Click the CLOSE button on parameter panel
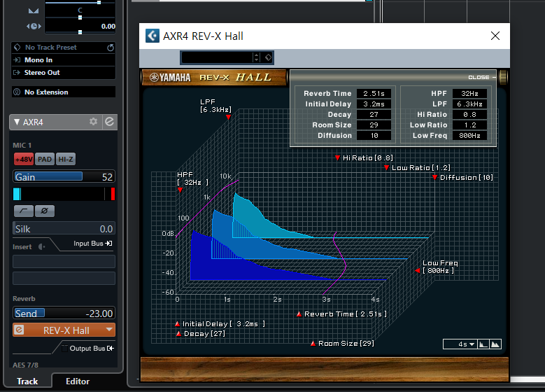The image size is (545, 392). pos(479,77)
